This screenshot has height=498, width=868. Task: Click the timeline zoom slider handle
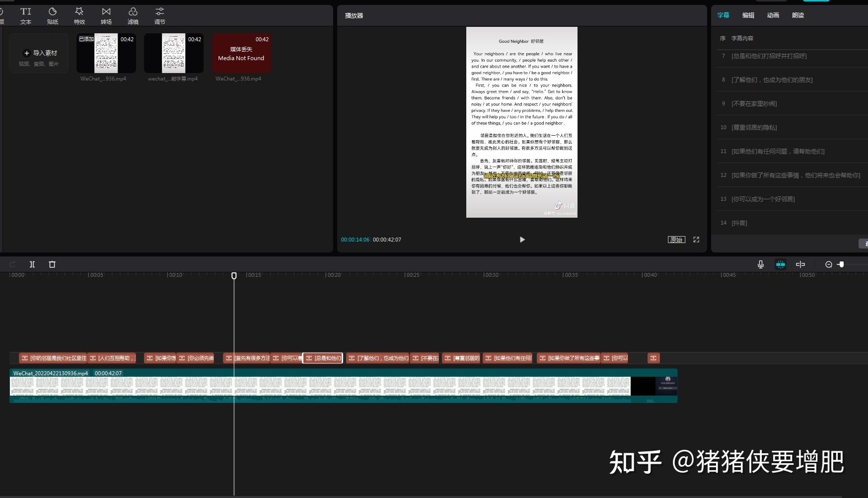(841, 264)
